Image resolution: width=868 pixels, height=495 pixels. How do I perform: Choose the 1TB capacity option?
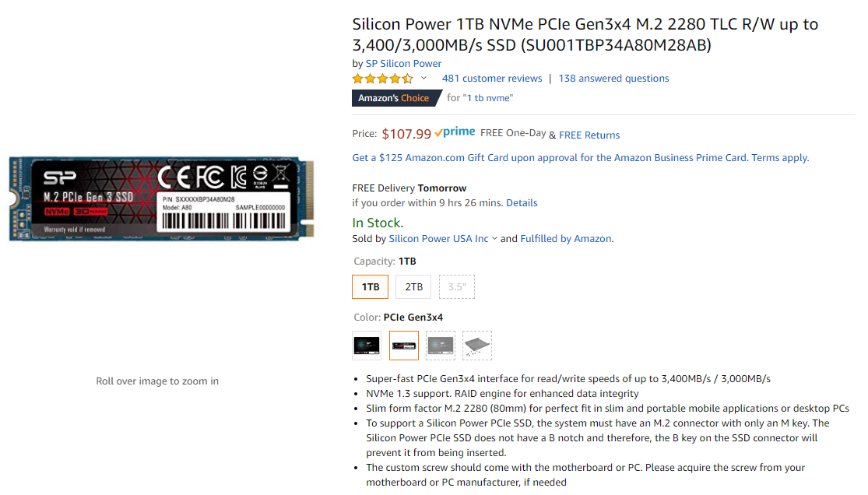[x=371, y=287]
